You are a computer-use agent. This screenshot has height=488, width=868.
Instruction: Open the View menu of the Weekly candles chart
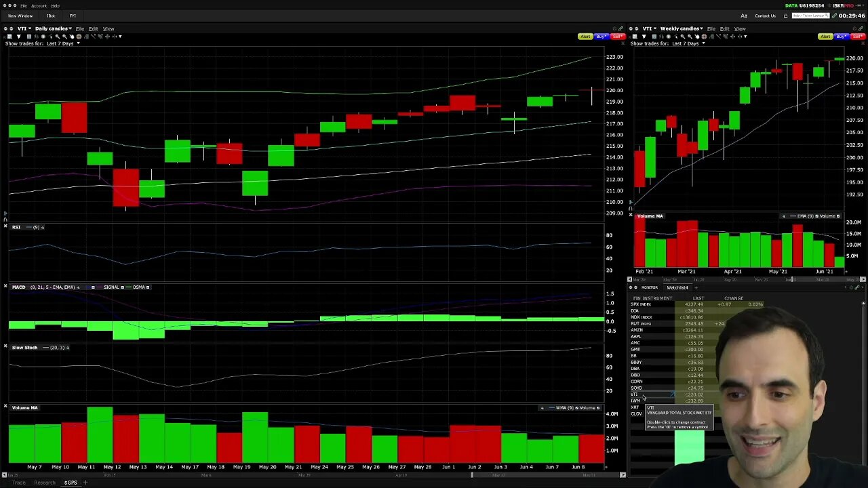coord(740,28)
